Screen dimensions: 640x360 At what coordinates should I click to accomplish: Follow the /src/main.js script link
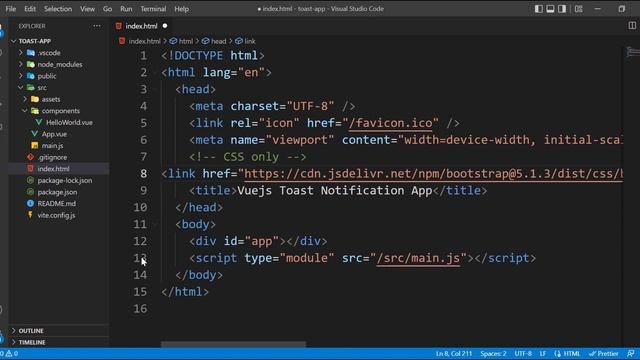pyautogui.click(x=418, y=258)
